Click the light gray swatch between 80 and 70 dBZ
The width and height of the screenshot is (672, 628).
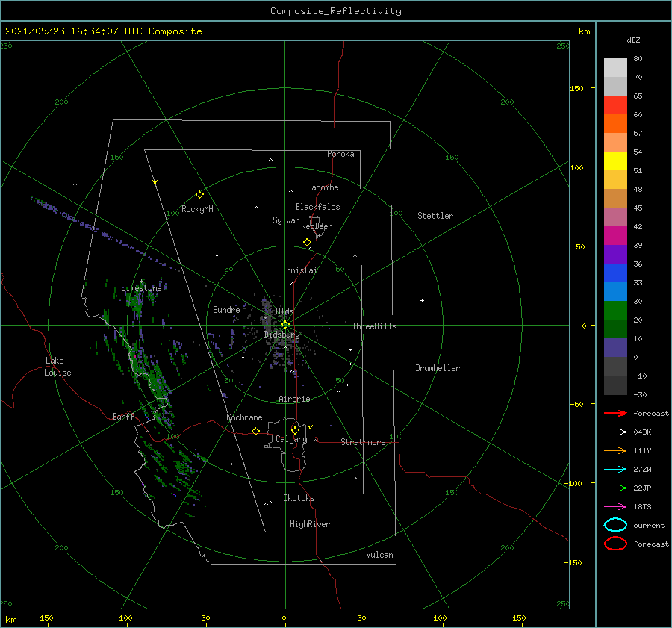click(615, 67)
